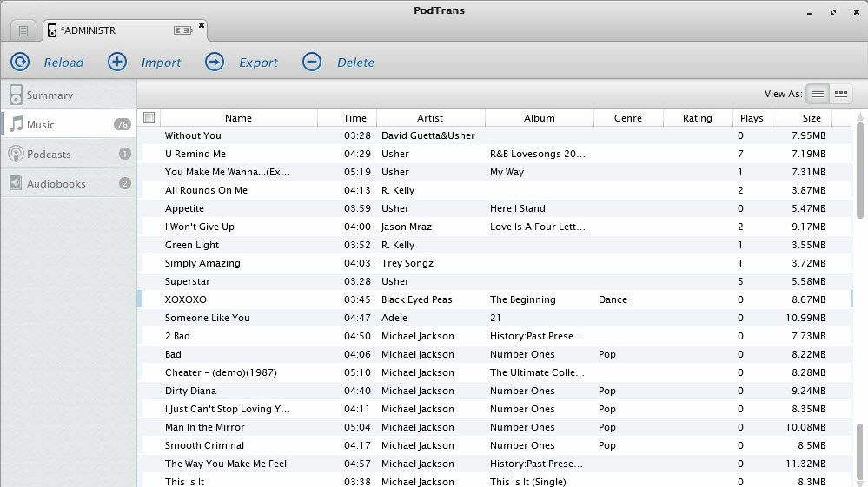Click the Export text label
Viewport: 868px width, 487px height.
click(259, 63)
